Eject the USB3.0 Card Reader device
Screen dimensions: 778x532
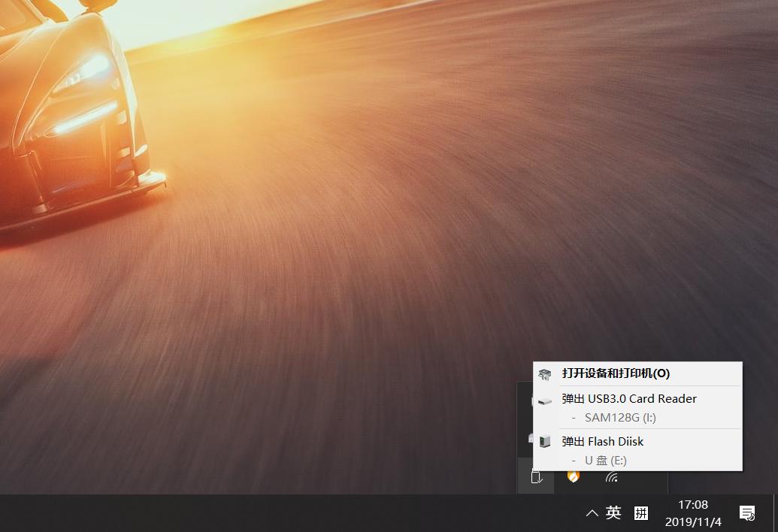[x=637, y=399]
